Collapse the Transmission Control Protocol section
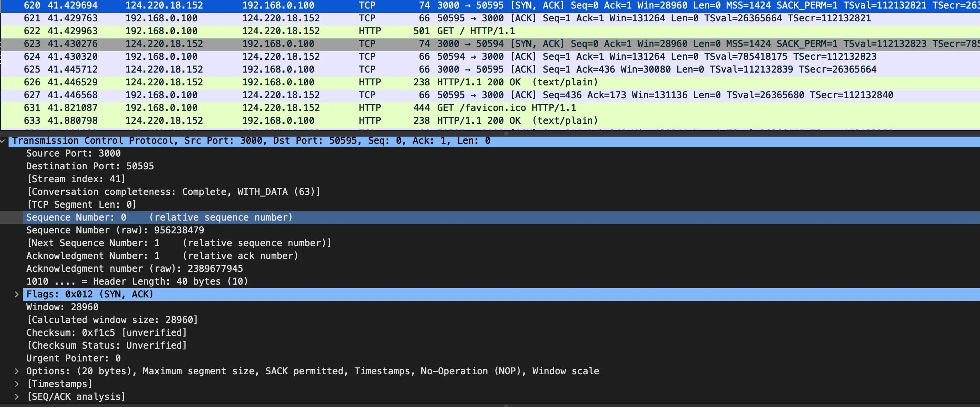Screen dimensions: 980x407 tap(3, 141)
